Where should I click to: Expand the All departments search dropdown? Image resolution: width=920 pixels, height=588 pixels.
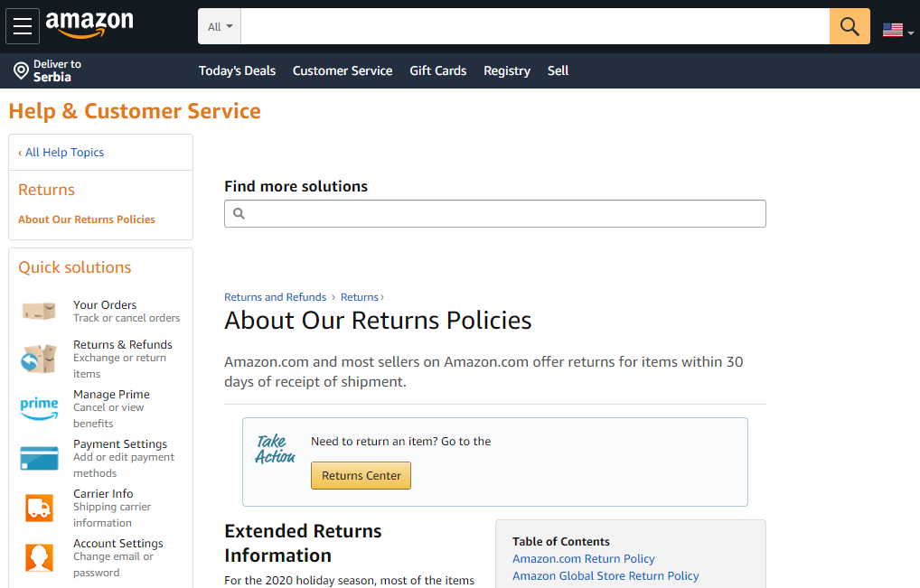(x=220, y=26)
